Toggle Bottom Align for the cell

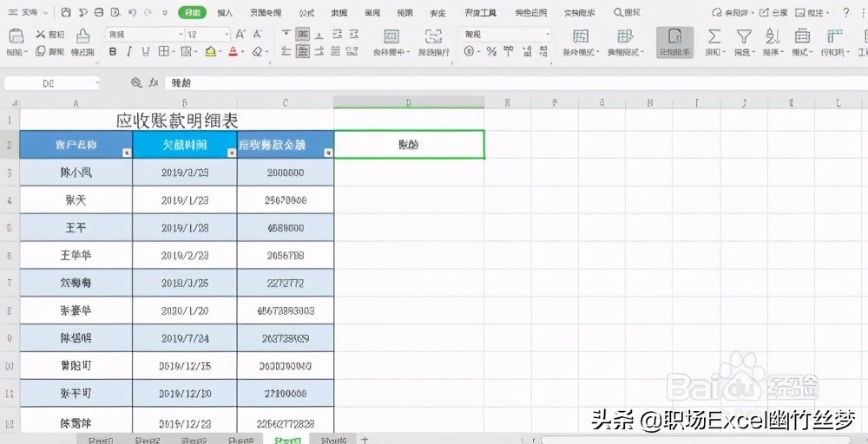[x=319, y=35]
